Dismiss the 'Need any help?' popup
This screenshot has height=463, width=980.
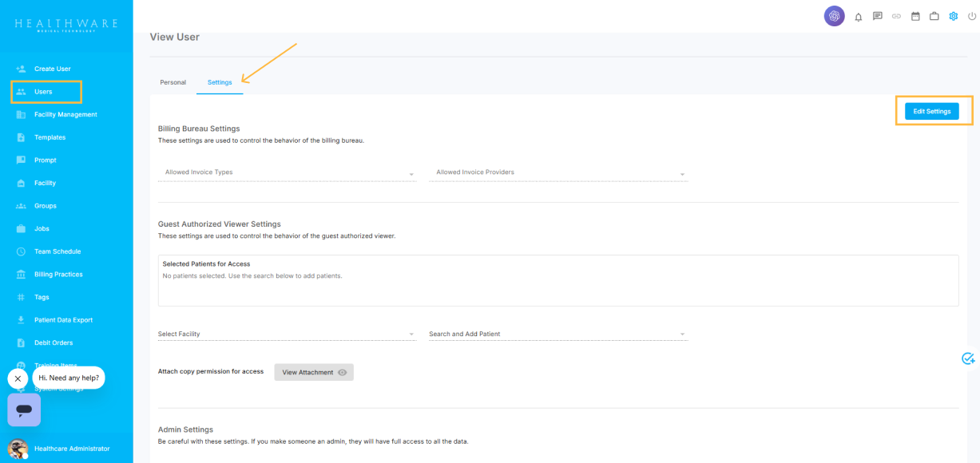(x=18, y=378)
